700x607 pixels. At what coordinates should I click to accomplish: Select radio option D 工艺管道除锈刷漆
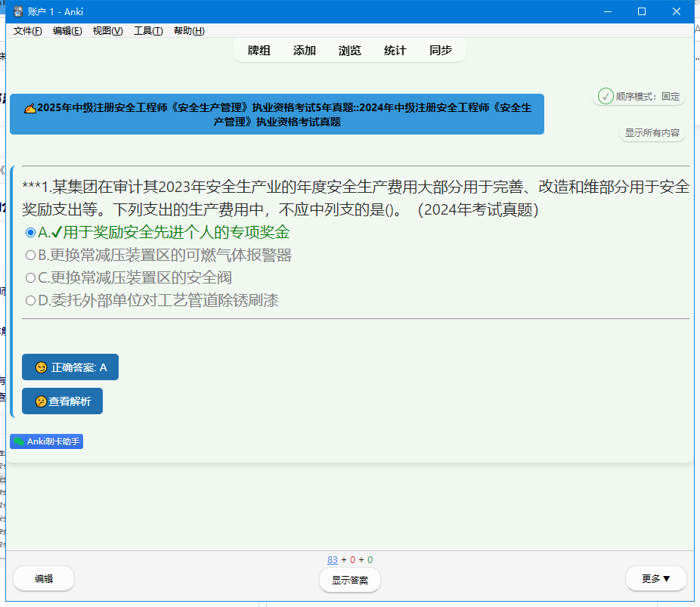tap(30, 301)
